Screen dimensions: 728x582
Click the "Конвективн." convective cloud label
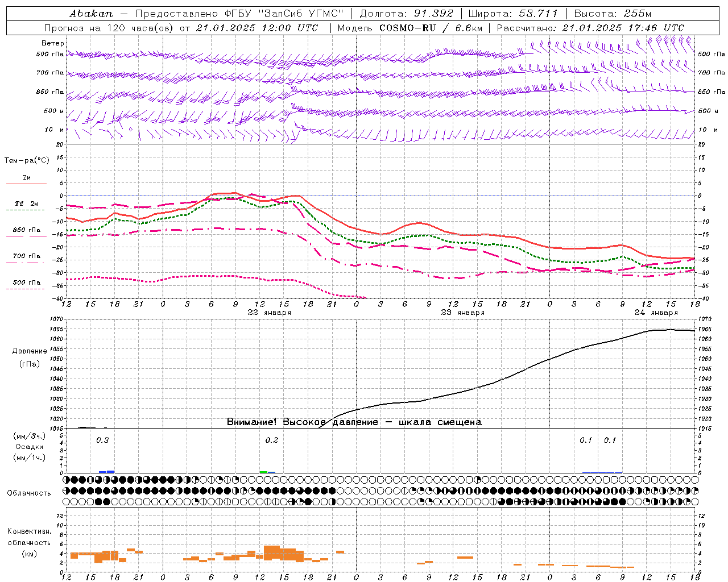(x=29, y=531)
